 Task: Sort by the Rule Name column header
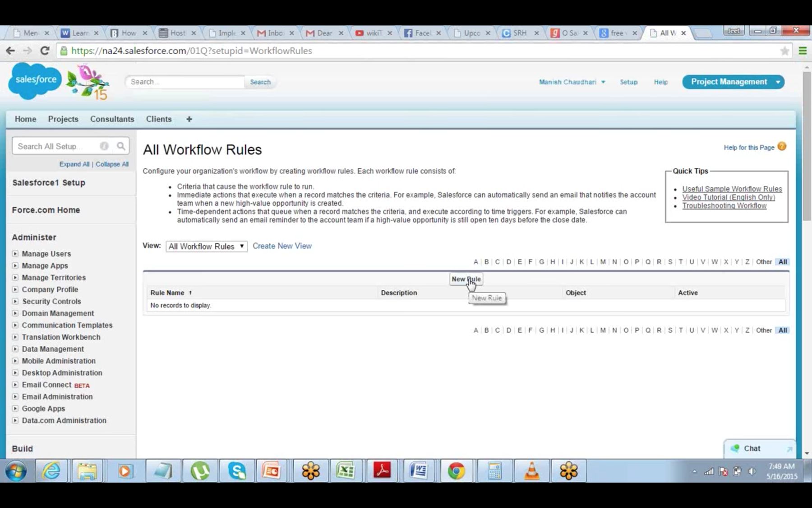point(167,293)
